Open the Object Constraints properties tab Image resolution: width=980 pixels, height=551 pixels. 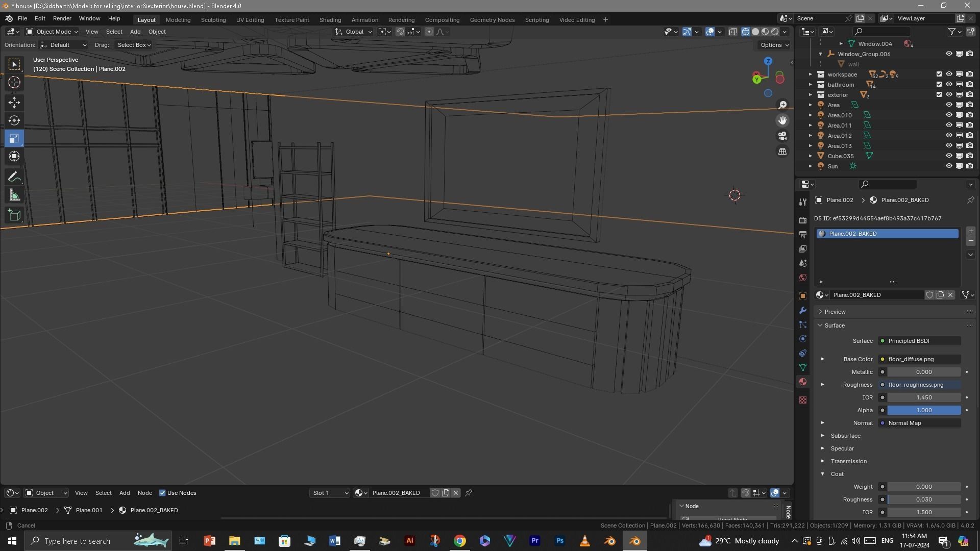[803, 353]
